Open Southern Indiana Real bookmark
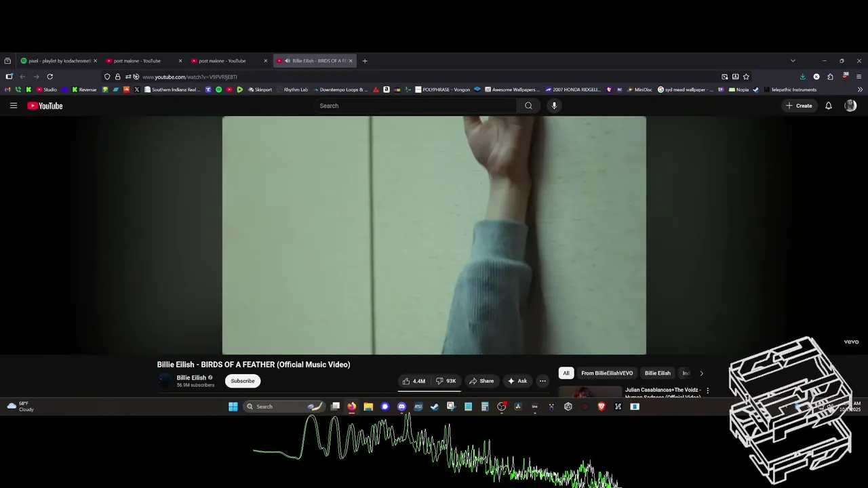The image size is (868, 488). 173,89
